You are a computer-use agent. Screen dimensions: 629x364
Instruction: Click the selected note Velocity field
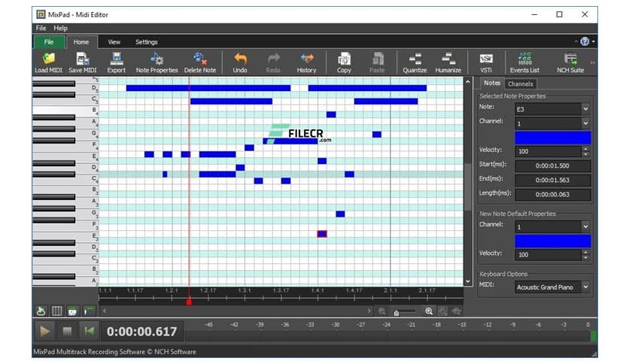pyautogui.click(x=548, y=151)
